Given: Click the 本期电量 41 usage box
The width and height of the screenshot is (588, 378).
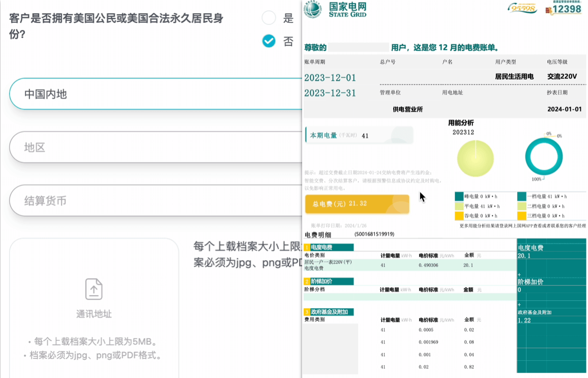Looking at the screenshot, I should [x=359, y=135].
